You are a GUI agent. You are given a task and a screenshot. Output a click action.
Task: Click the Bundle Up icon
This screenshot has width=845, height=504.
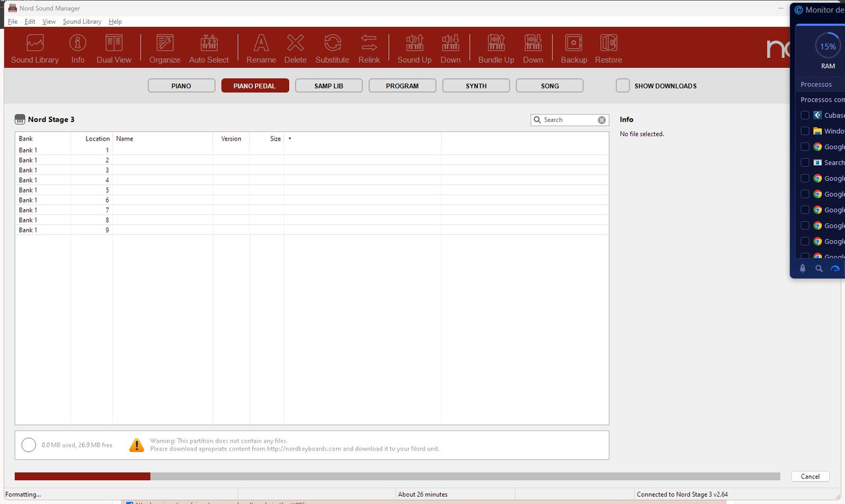click(496, 49)
